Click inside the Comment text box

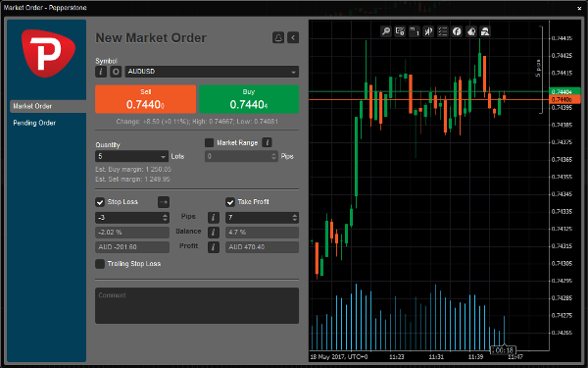197,305
